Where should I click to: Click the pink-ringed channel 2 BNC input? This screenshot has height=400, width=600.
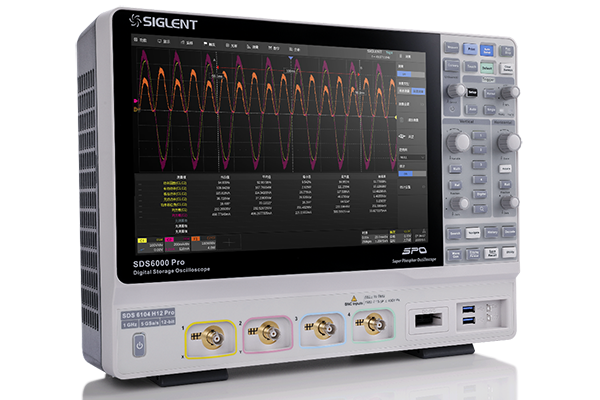point(267,330)
